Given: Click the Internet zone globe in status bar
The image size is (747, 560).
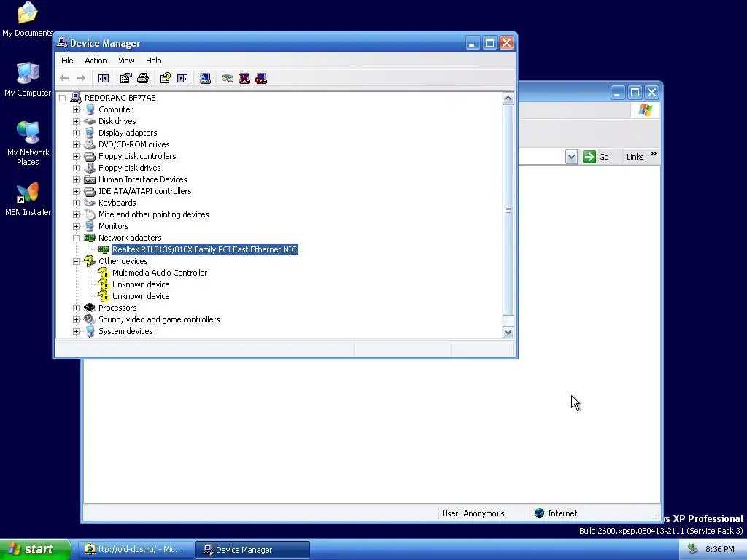Looking at the screenshot, I should [x=539, y=513].
